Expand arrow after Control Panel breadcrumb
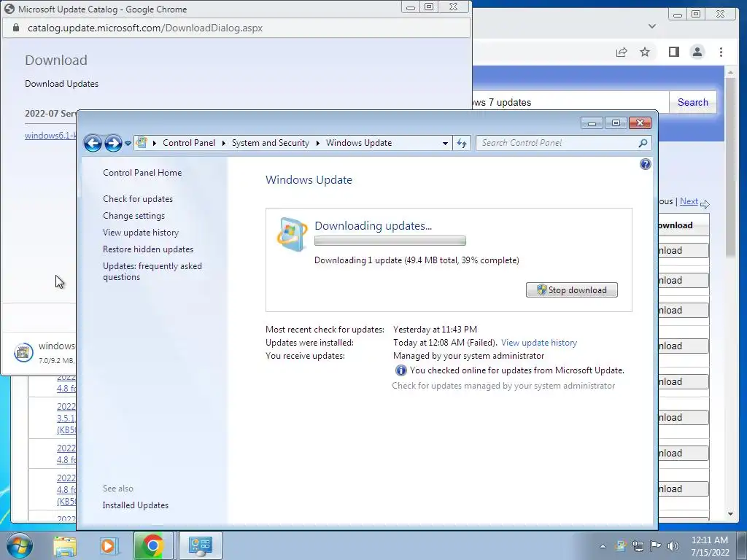The height and width of the screenshot is (560, 747). [223, 143]
